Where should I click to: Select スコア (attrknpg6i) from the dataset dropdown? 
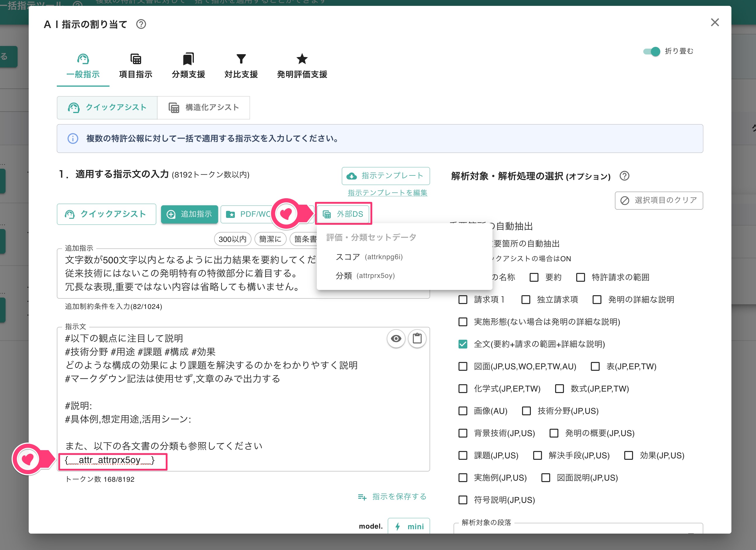[369, 257]
